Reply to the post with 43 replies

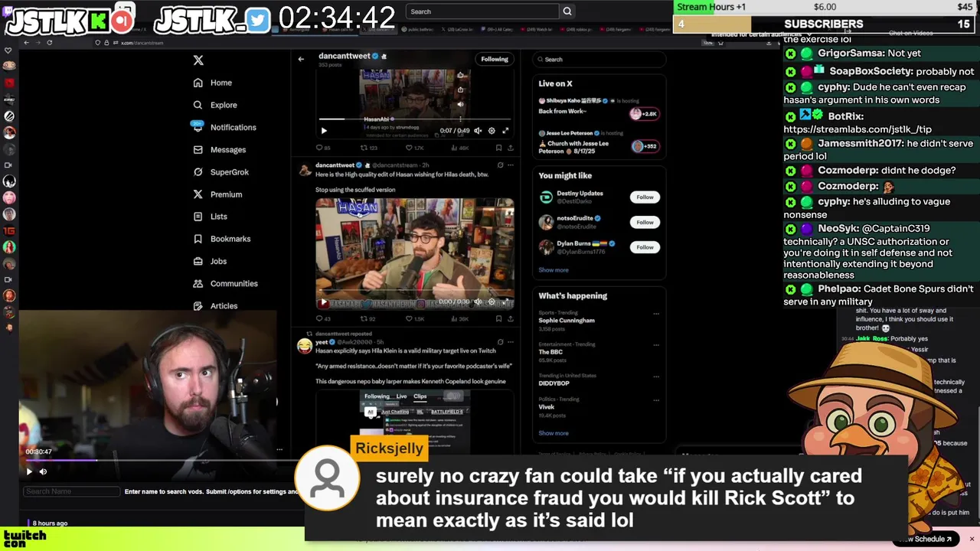pos(323,318)
